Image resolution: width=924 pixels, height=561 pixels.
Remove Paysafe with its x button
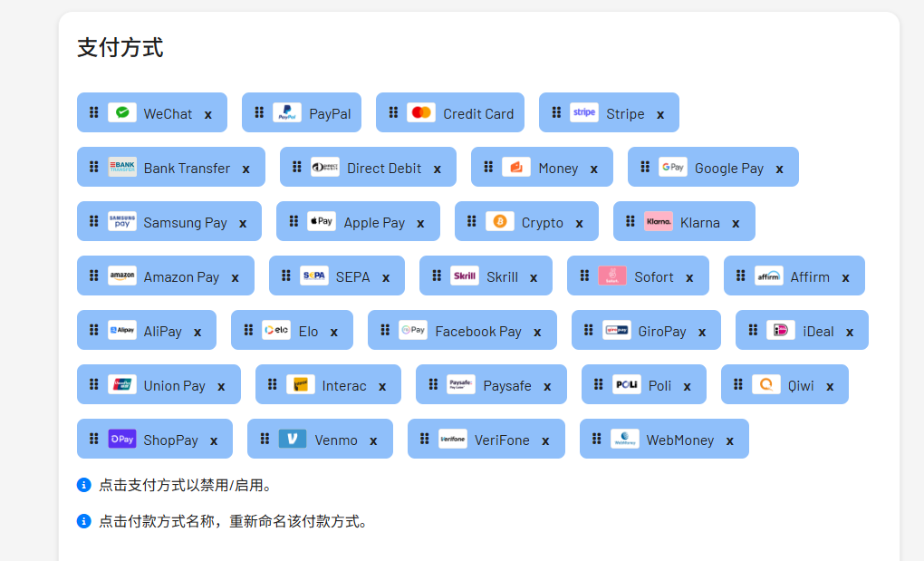[547, 387]
